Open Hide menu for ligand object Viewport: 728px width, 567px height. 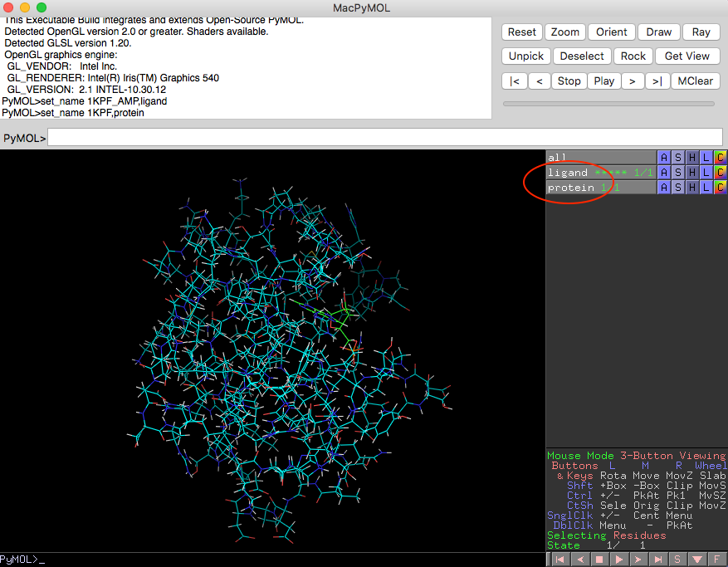691,173
